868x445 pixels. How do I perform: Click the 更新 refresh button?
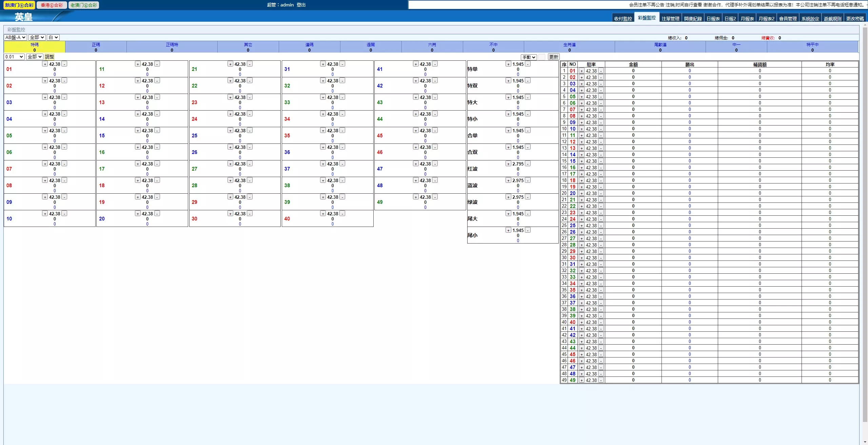(553, 57)
